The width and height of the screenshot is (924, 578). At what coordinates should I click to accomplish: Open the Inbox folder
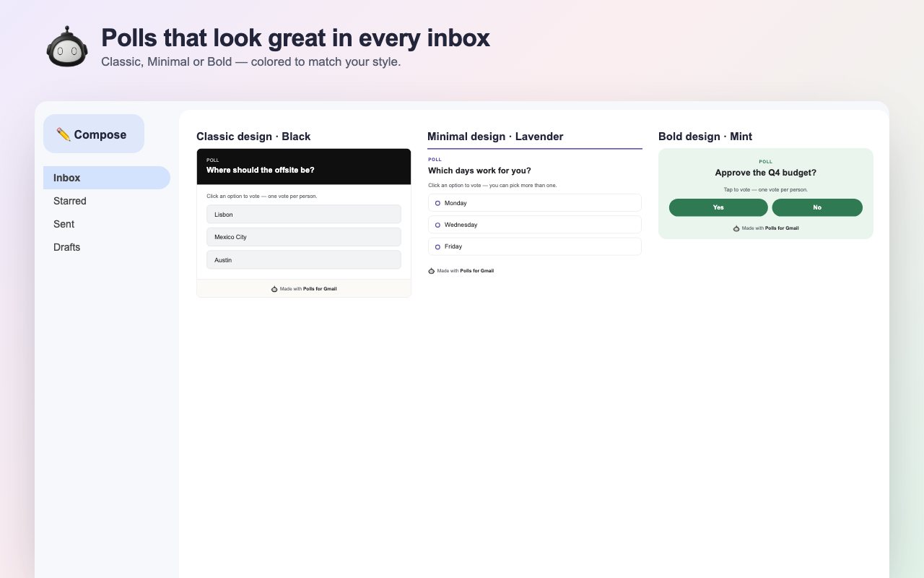click(x=107, y=178)
